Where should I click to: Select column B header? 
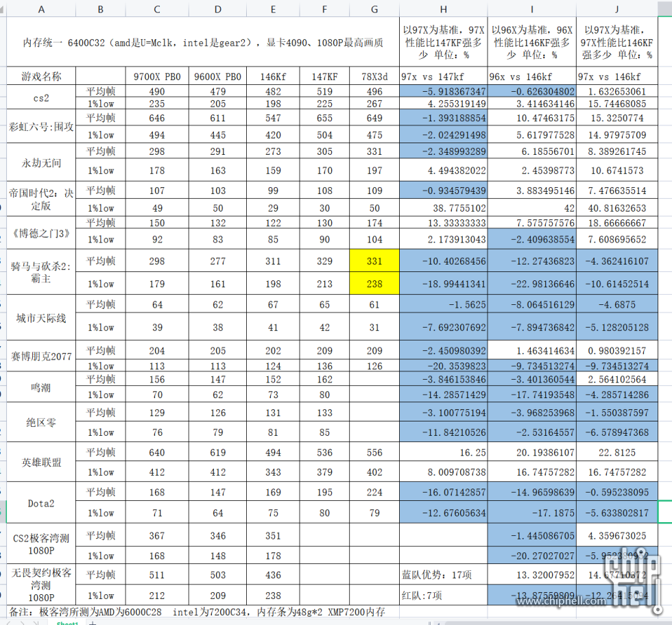(101, 9)
